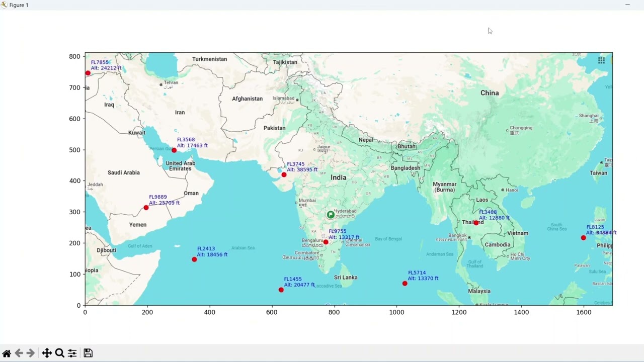Click the 'Laos' map label
The width and height of the screenshot is (644, 362).
482,200
